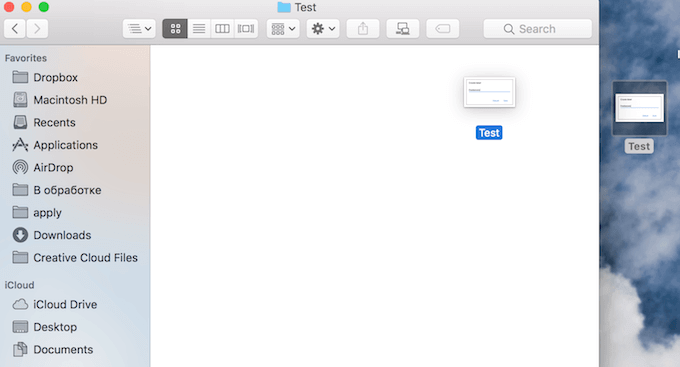This screenshot has height=367, width=680.
Task: Click the Test folder icon in title bar
Action: click(x=284, y=7)
